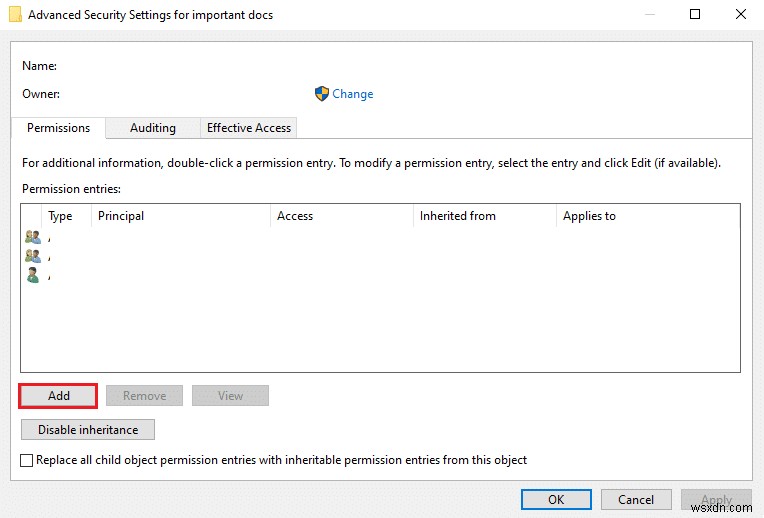This screenshot has height=518, width=764.
Task: Confirm the dialog with OK
Action: (x=556, y=500)
